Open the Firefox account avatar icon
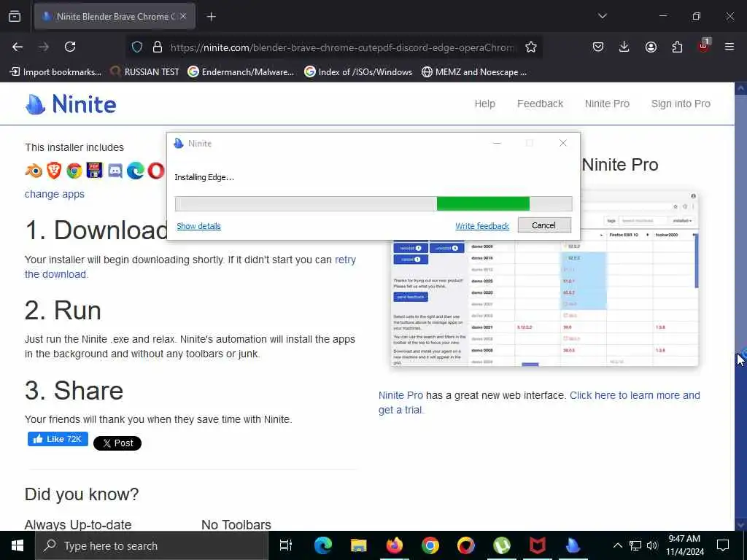This screenshot has height=560, width=747. (651, 47)
